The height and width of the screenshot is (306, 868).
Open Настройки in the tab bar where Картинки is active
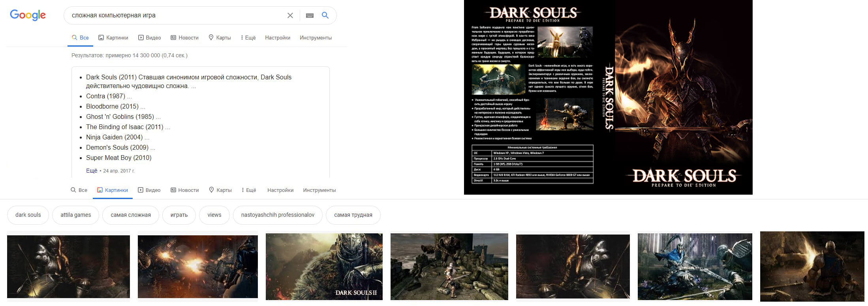click(280, 190)
